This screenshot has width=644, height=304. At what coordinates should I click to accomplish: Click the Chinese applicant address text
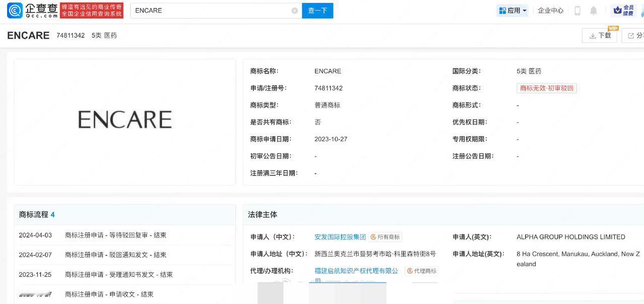375,254
